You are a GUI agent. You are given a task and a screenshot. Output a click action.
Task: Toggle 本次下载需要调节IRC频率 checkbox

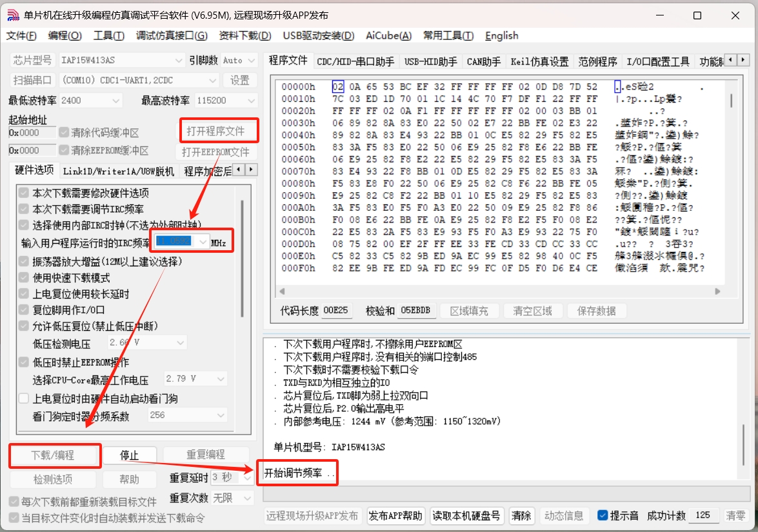point(24,209)
